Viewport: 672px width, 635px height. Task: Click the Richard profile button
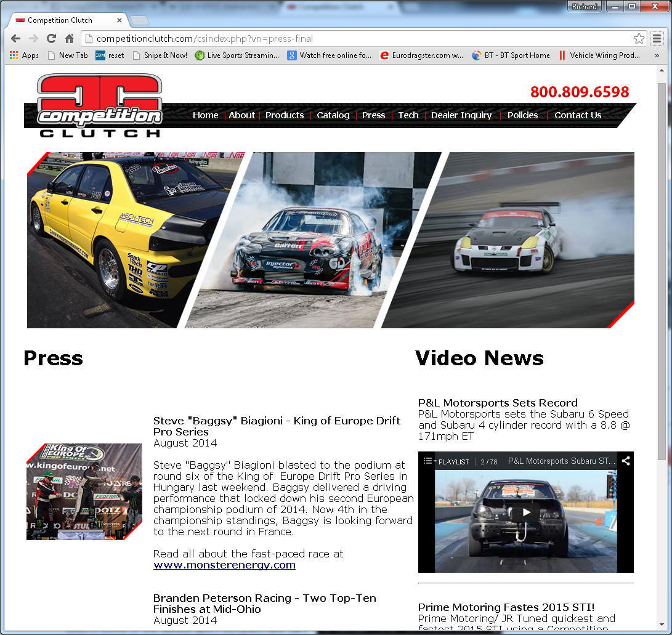click(584, 6)
